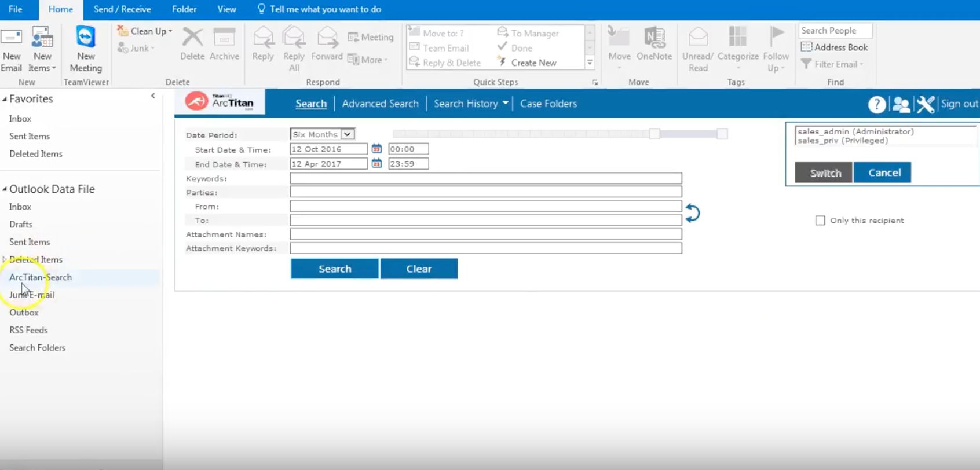This screenshot has height=470, width=980.
Task: Open the End Date calendar picker
Action: 376,164
